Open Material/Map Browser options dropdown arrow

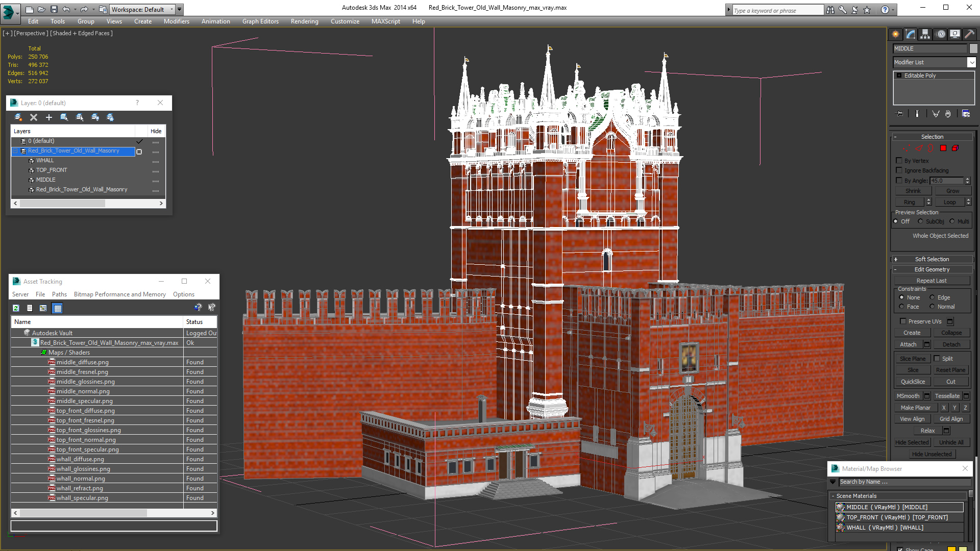click(x=833, y=482)
